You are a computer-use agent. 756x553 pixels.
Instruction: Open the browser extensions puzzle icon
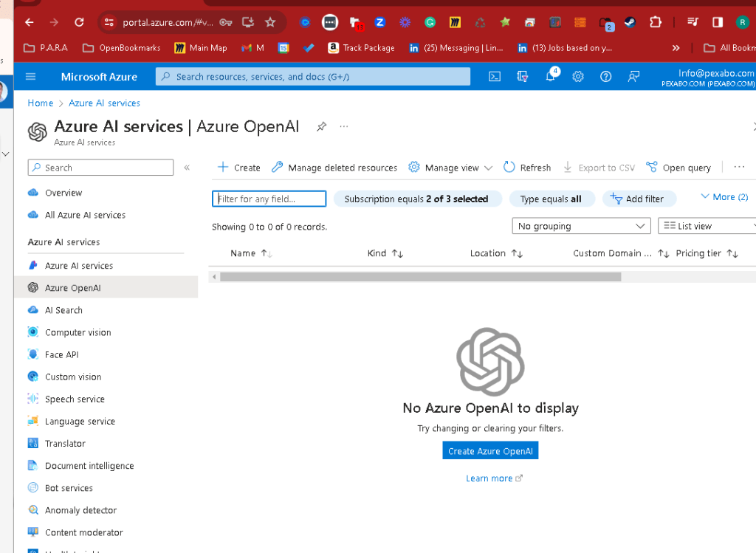pos(656,22)
